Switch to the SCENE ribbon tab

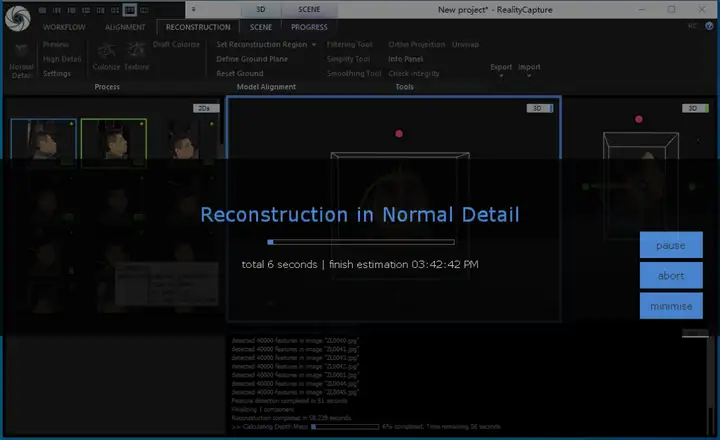[261, 27]
